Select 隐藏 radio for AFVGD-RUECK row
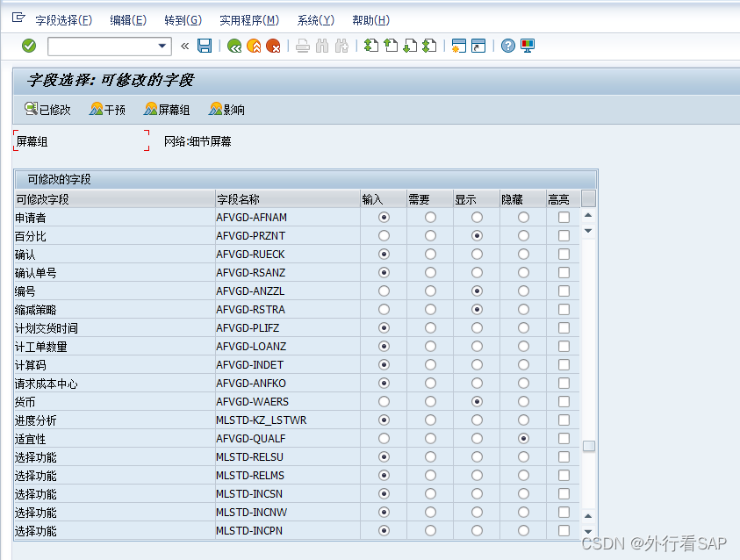740x560 pixels. click(x=523, y=254)
